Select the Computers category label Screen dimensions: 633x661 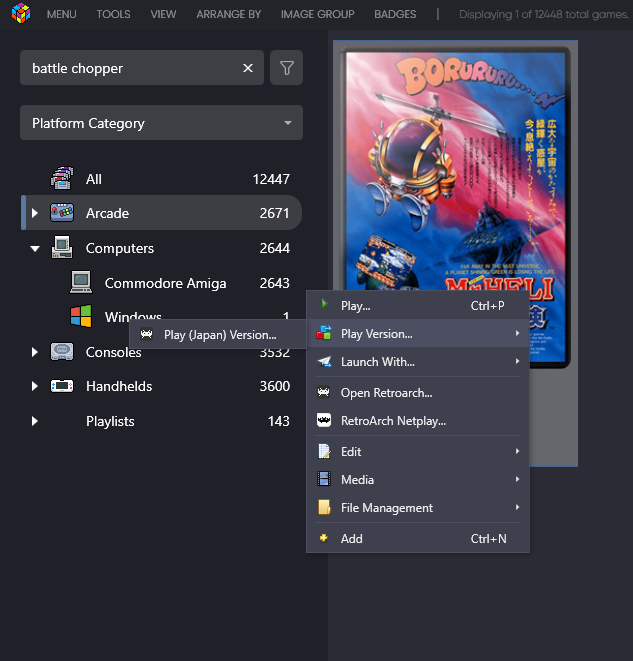pos(120,248)
